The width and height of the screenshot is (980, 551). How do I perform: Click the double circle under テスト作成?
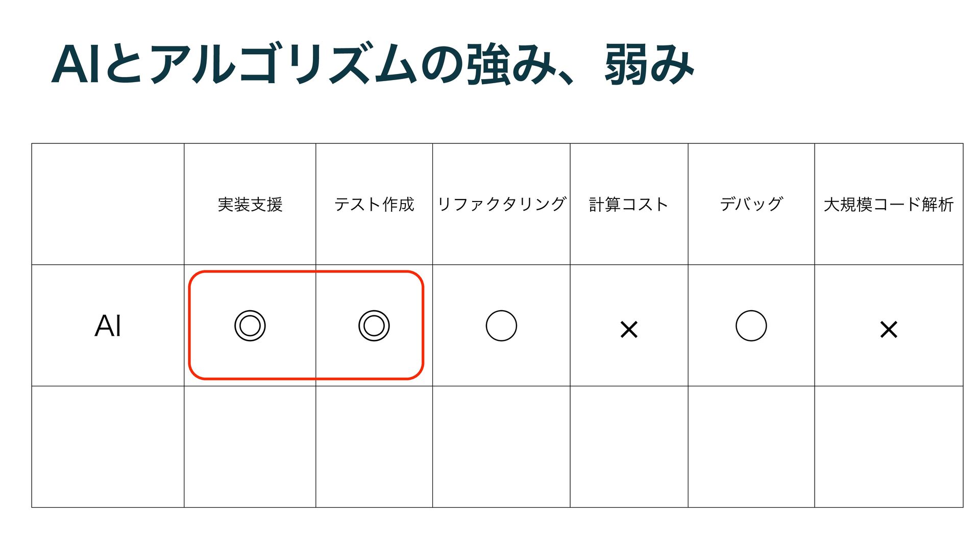[374, 325]
